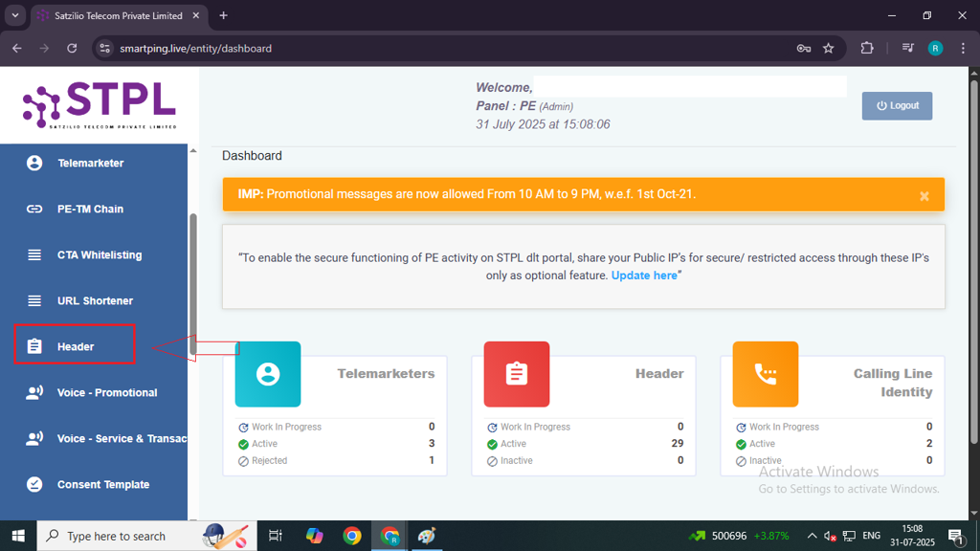Open the Windows Start menu

point(18,536)
